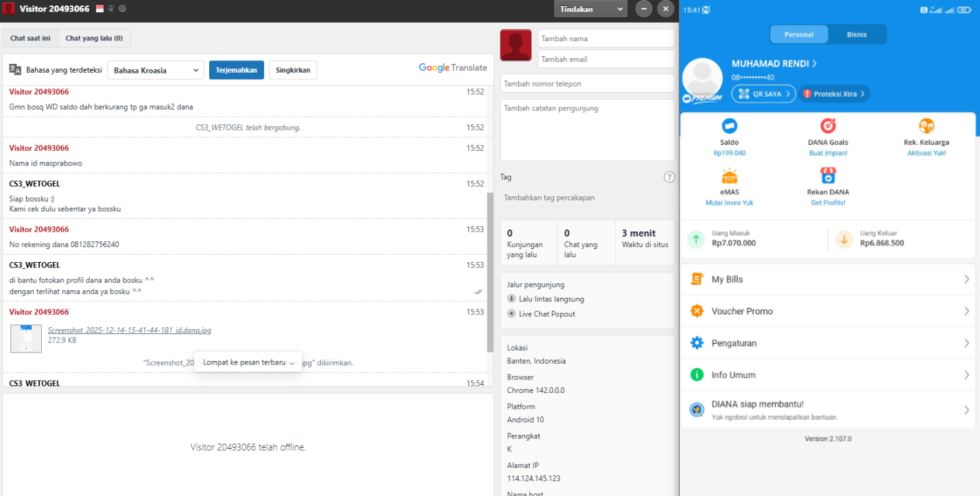Image resolution: width=980 pixels, height=496 pixels.
Task: Click the My Bills document icon
Action: (x=697, y=279)
